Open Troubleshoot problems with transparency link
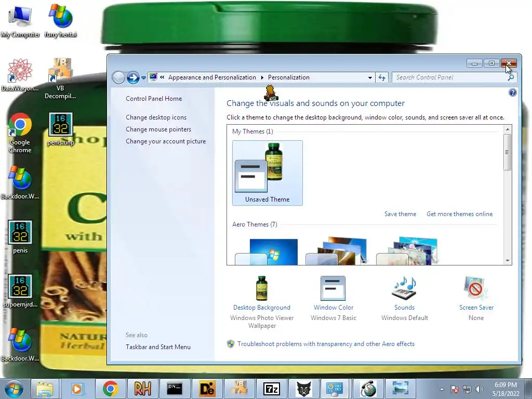 pyautogui.click(x=326, y=344)
